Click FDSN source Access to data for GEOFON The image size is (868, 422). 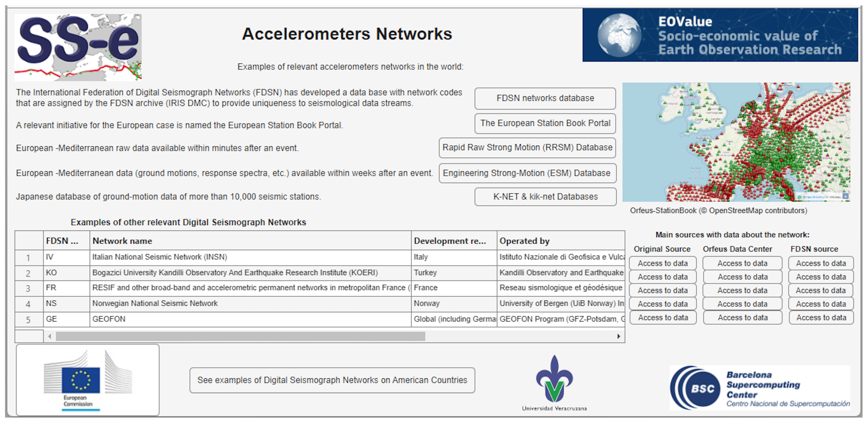pos(821,318)
